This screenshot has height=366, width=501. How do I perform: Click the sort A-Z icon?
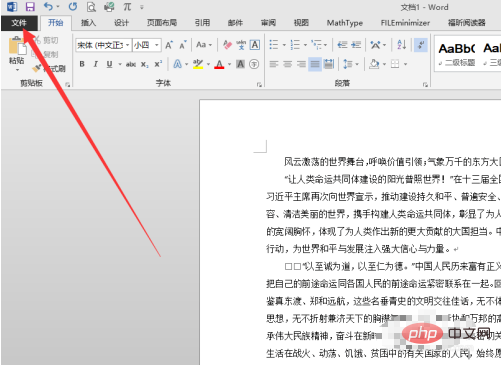click(x=402, y=45)
